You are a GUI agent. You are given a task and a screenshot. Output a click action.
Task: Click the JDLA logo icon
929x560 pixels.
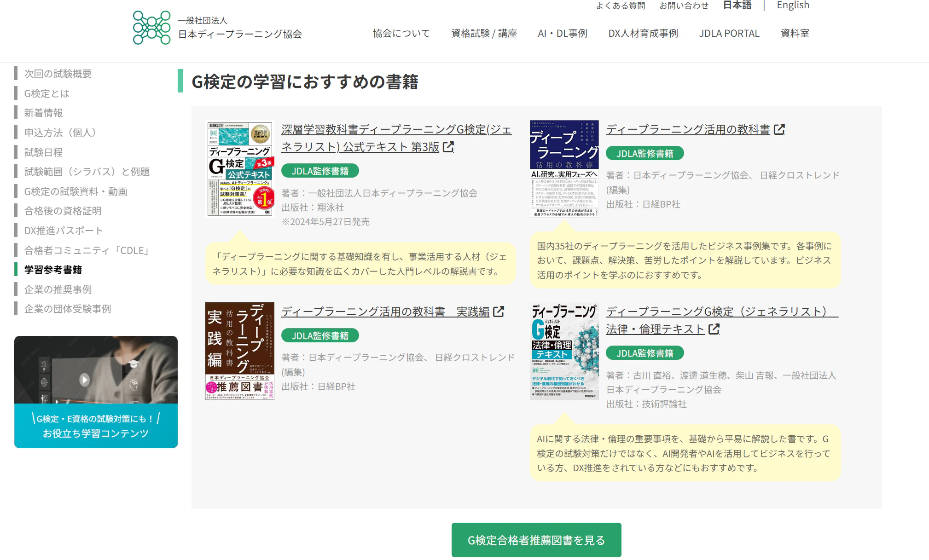pos(151,28)
